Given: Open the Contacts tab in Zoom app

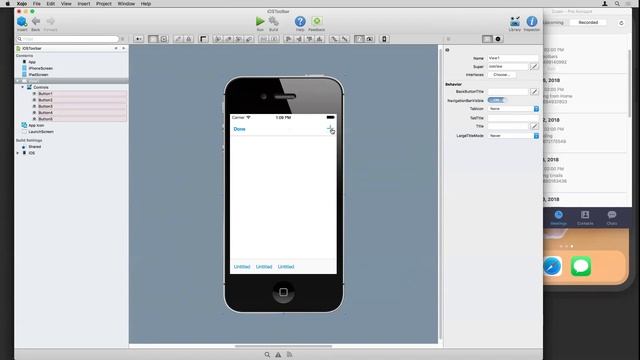Looking at the screenshot, I should click(x=585, y=218).
